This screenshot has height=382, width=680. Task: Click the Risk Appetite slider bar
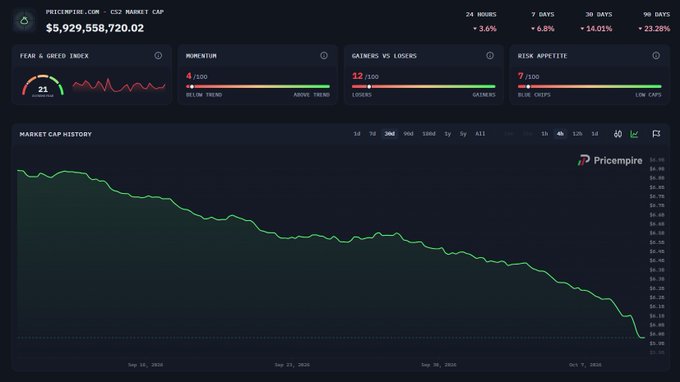click(590, 87)
